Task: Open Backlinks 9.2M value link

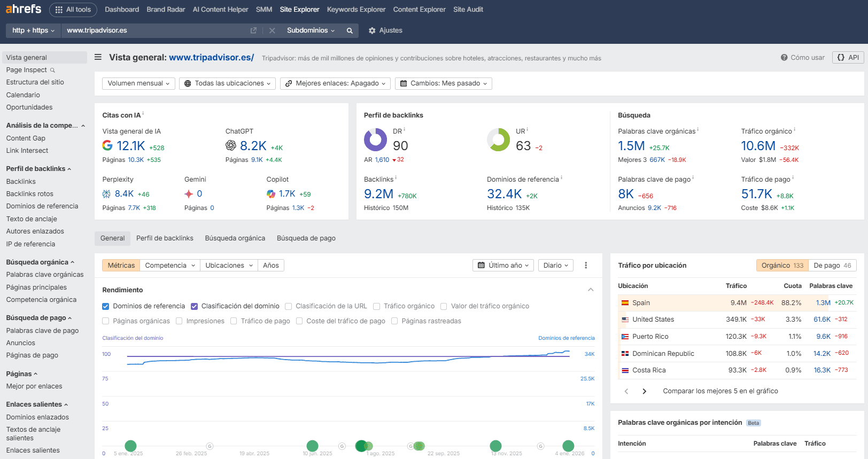Action: 378,194
